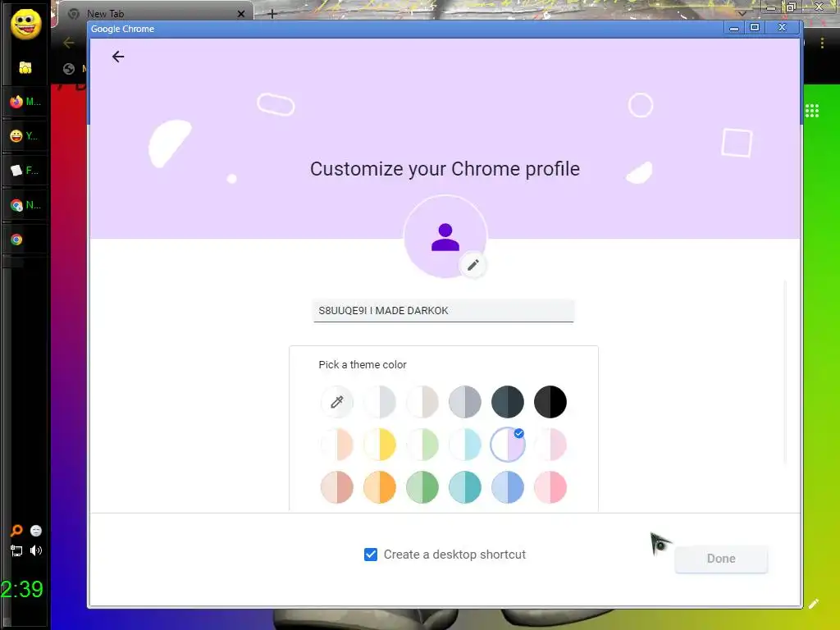The width and height of the screenshot is (840, 630).
Task: Choose the warm beige-white theme color
Action: coord(422,402)
